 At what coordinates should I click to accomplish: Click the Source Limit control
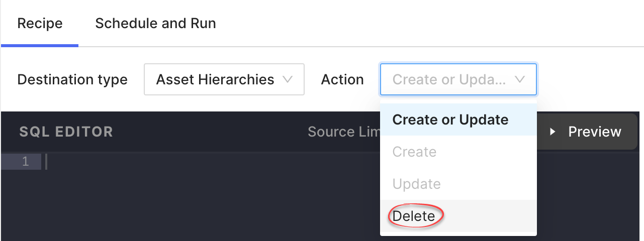[344, 132]
